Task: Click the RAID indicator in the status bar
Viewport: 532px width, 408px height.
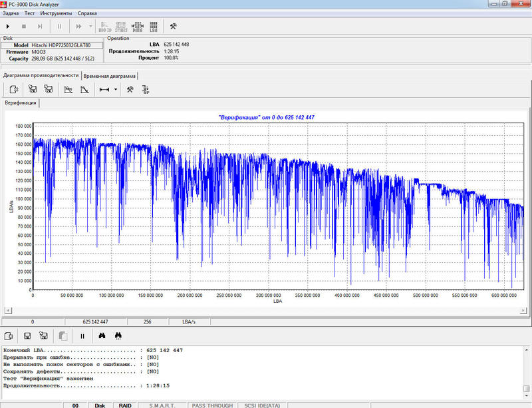Action: [x=124, y=405]
